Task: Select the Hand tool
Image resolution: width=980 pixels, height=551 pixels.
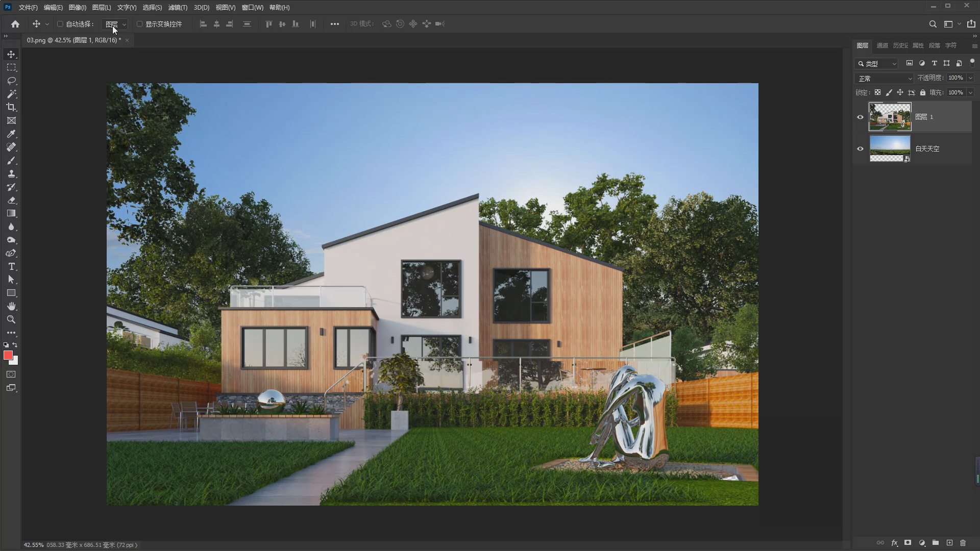Action: [11, 306]
